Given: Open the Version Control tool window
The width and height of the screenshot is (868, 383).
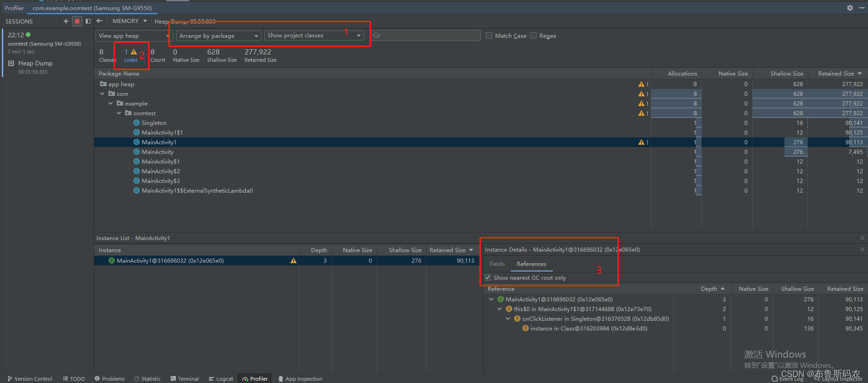Looking at the screenshot, I should [x=30, y=379].
